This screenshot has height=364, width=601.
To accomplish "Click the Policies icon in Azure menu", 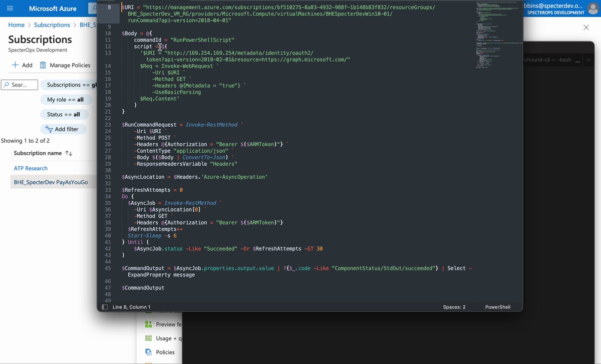I will tap(148, 352).
